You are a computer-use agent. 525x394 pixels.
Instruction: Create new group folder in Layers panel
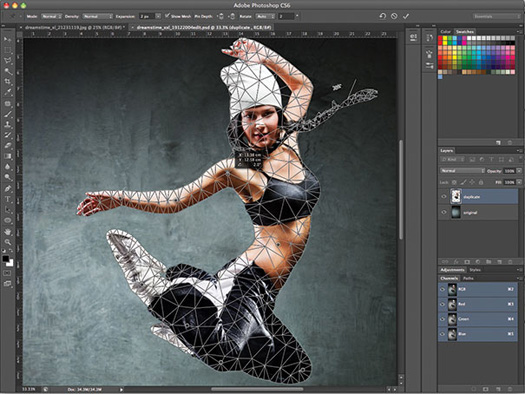pyautogui.click(x=488, y=262)
